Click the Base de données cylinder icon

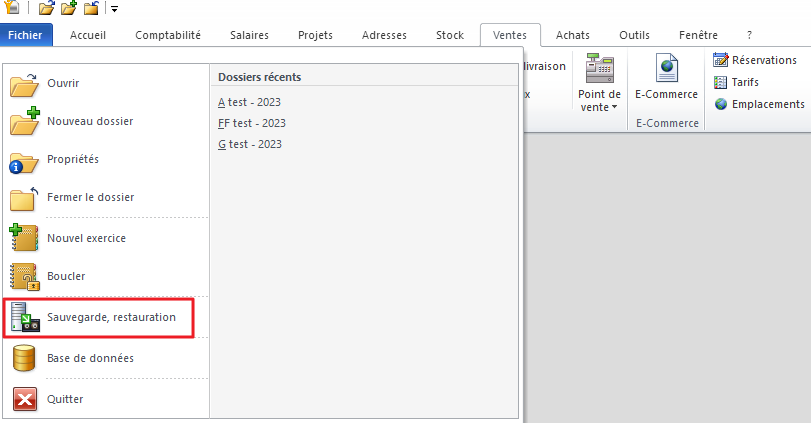24,357
